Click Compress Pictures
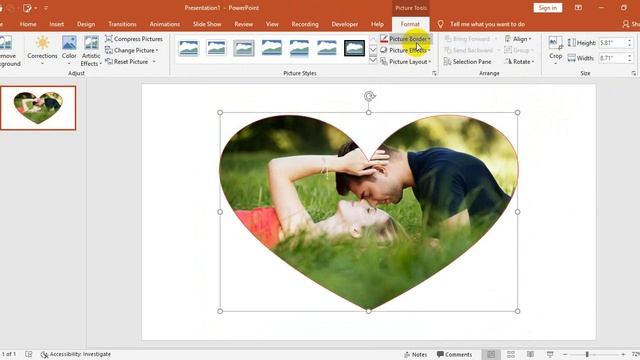 [x=134, y=39]
